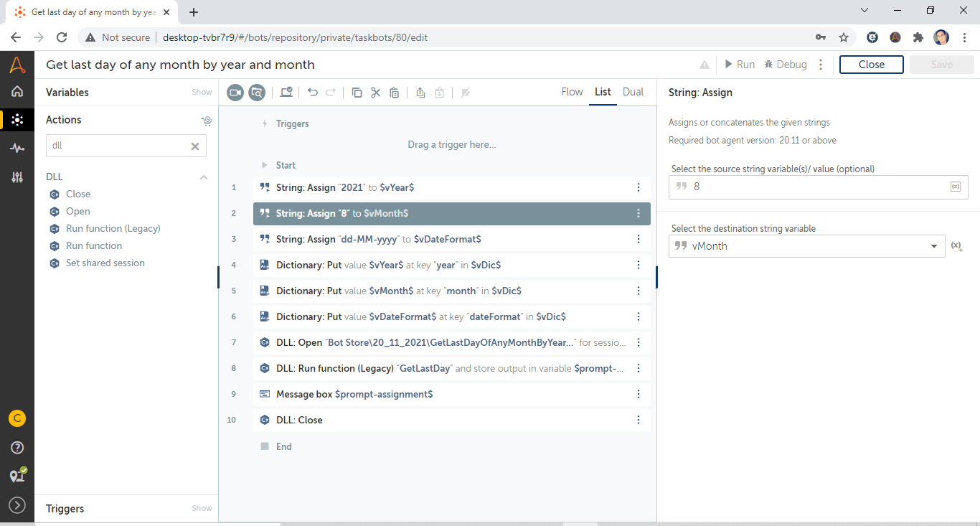Show the Variables panel
Image resolution: width=980 pixels, height=526 pixels.
pos(202,93)
